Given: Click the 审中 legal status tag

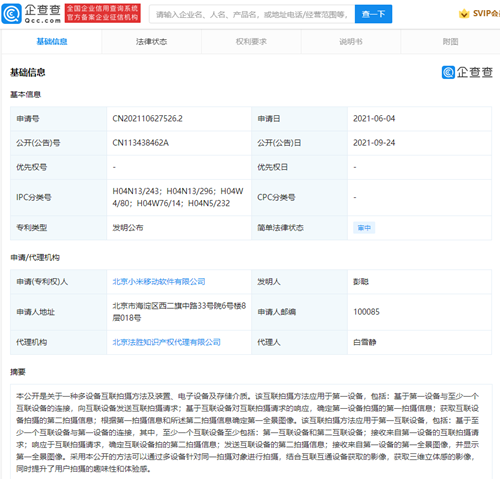Looking at the screenshot, I should (x=364, y=228).
